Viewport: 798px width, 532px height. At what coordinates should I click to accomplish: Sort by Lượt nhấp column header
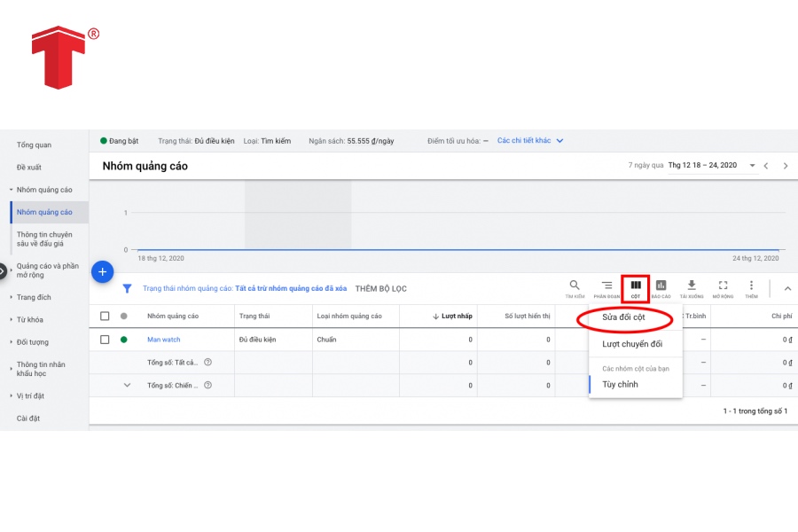click(452, 317)
